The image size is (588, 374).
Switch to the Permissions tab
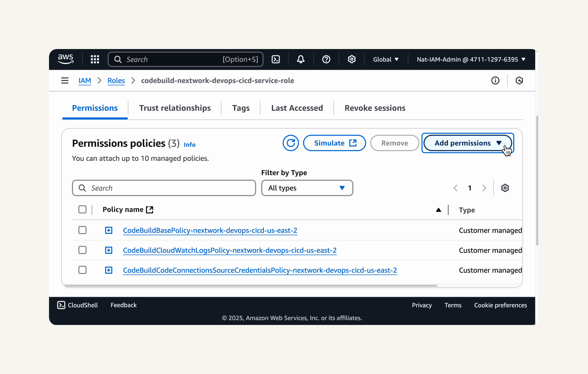[x=95, y=108]
